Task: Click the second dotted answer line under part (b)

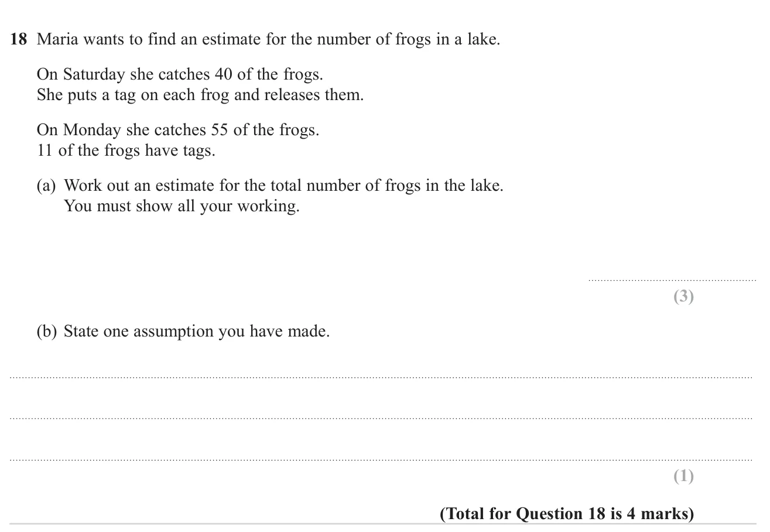Action: 381,419
